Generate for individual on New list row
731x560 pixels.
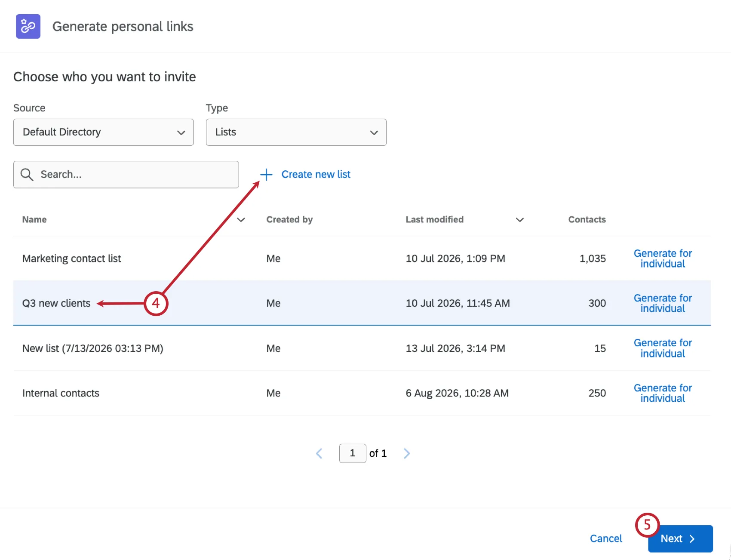coord(663,348)
